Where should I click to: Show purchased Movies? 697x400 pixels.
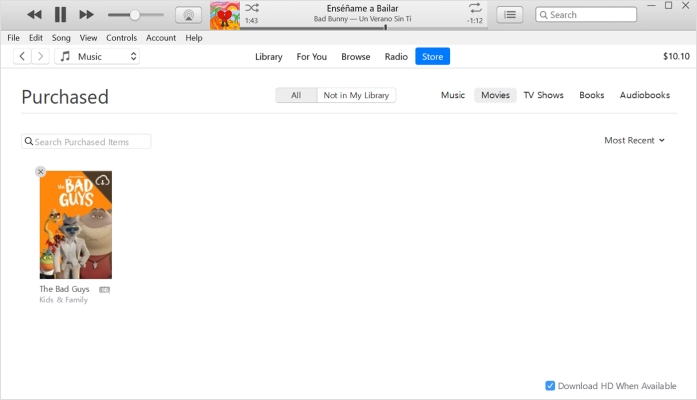coord(495,95)
